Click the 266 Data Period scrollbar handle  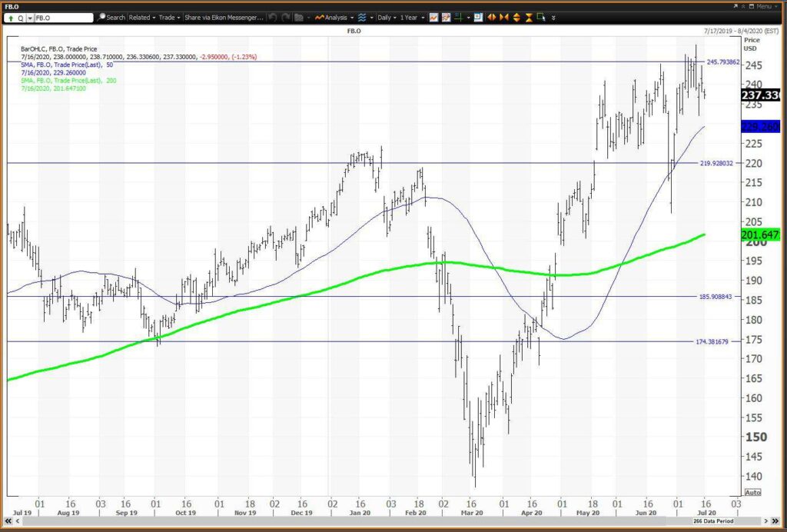coord(712,521)
